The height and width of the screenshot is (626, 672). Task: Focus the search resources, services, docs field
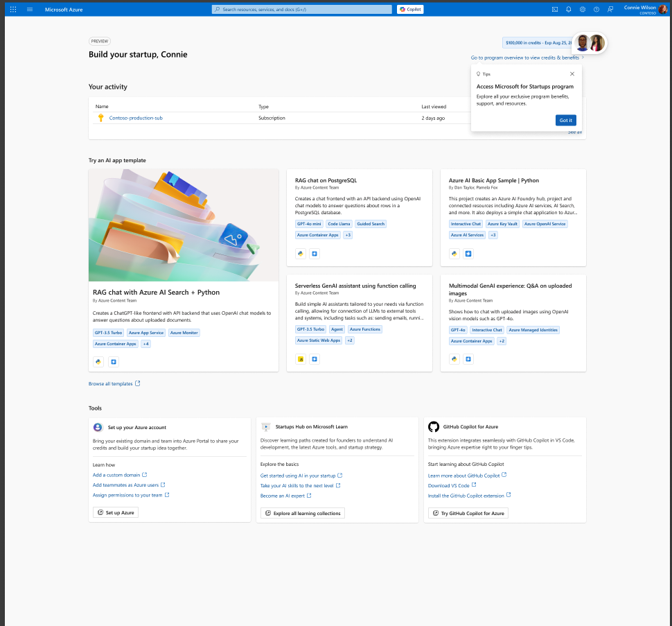[302, 10]
